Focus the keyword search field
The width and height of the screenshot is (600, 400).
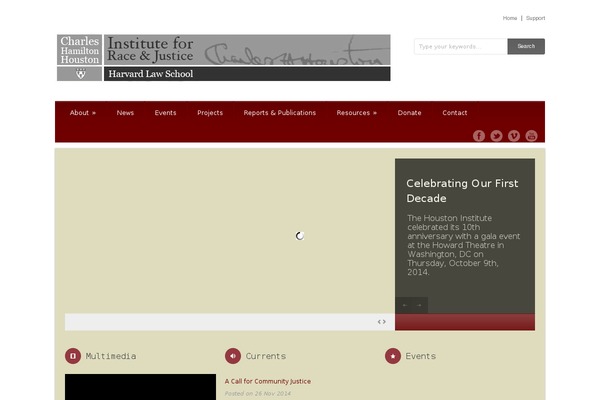pos(461,46)
